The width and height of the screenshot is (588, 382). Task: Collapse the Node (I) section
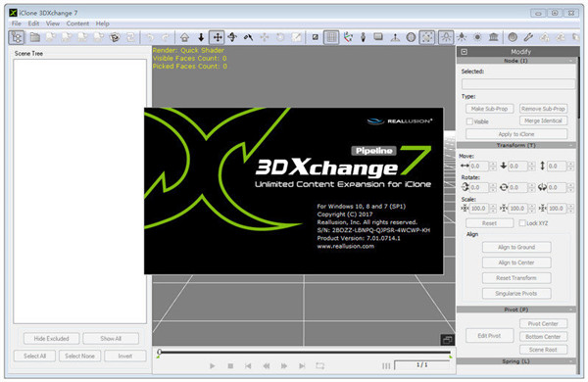pyautogui.click(x=570, y=61)
